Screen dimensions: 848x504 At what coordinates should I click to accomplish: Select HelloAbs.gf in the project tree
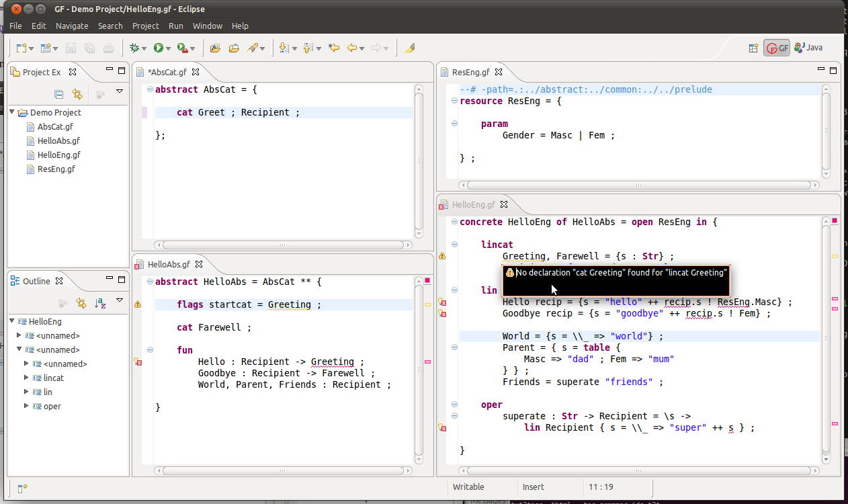58,140
